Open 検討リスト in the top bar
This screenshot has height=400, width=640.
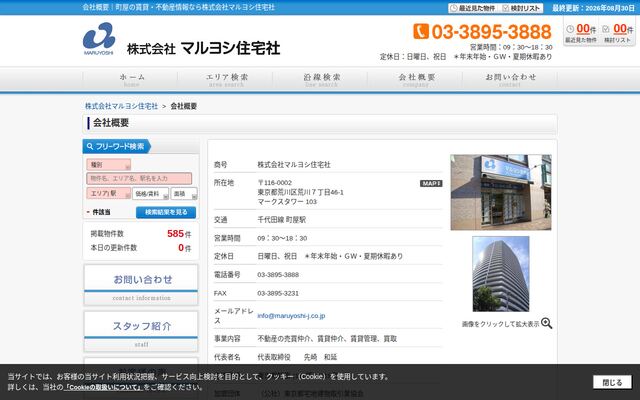point(521,8)
